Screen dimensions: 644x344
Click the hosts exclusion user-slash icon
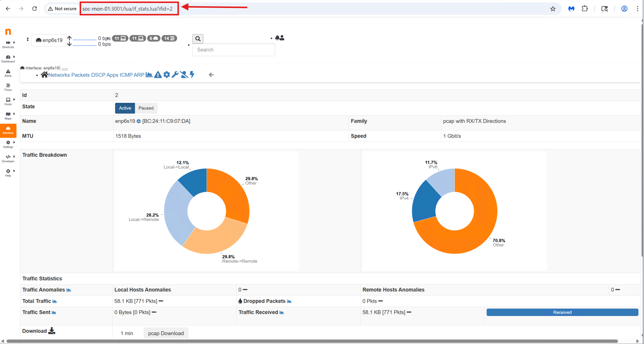click(x=184, y=75)
